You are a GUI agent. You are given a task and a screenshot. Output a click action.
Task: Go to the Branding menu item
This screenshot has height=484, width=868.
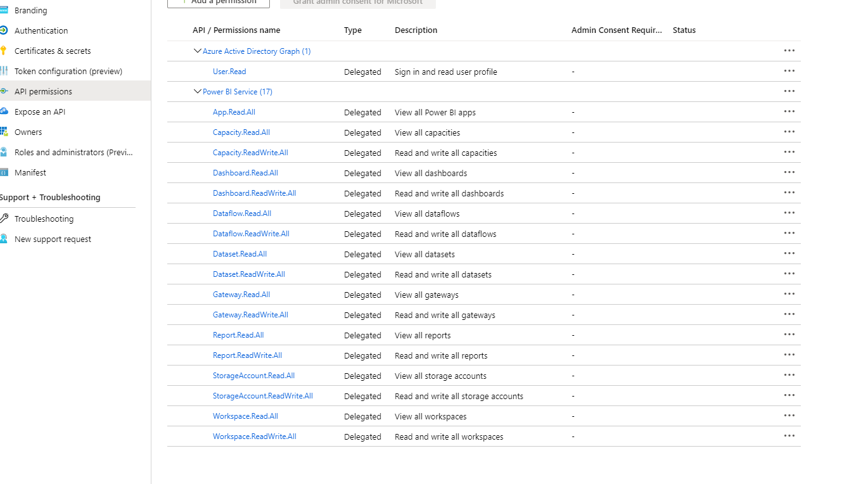pos(30,10)
